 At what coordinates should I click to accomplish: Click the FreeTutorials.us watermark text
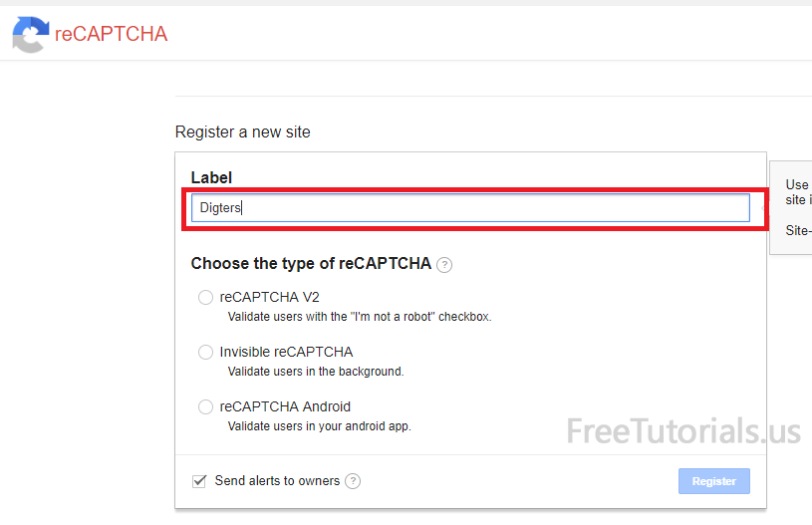click(x=683, y=431)
